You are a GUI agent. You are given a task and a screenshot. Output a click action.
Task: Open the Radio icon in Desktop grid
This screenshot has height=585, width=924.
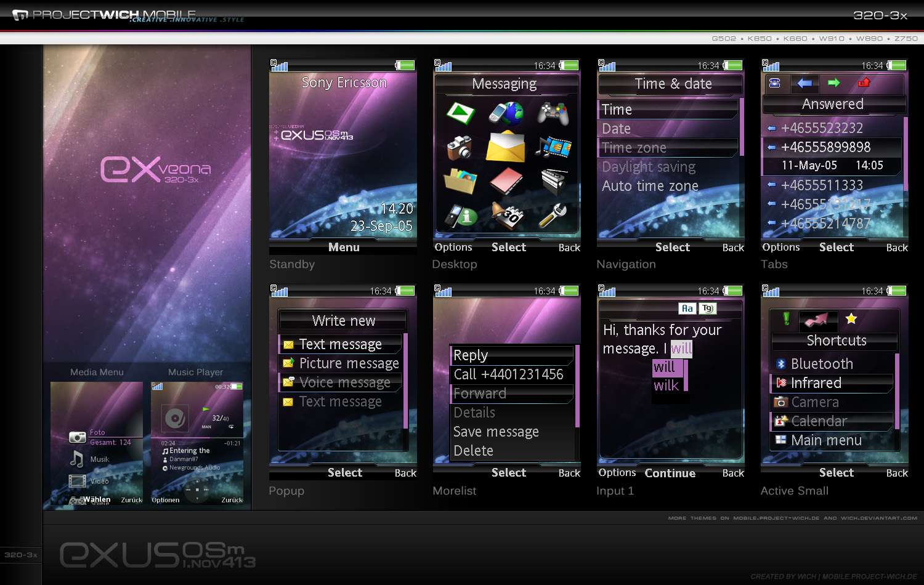point(554,181)
